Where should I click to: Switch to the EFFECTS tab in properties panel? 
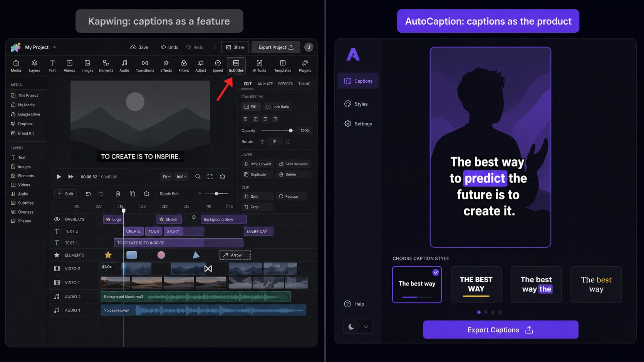click(285, 84)
